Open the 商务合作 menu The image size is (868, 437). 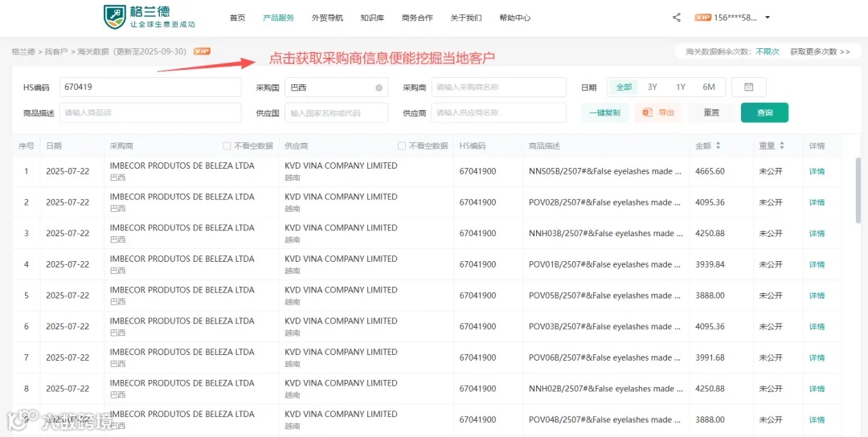[417, 18]
